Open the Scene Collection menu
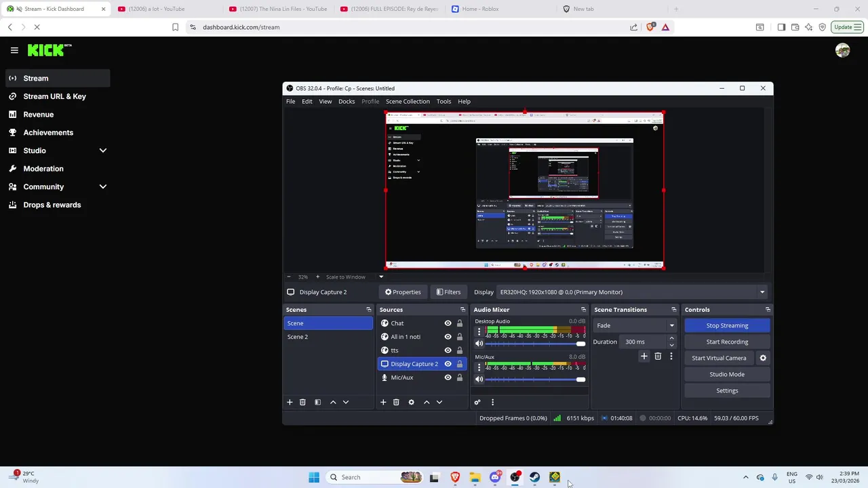Image resolution: width=868 pixels, height=488 pixels. coord(408,101)
